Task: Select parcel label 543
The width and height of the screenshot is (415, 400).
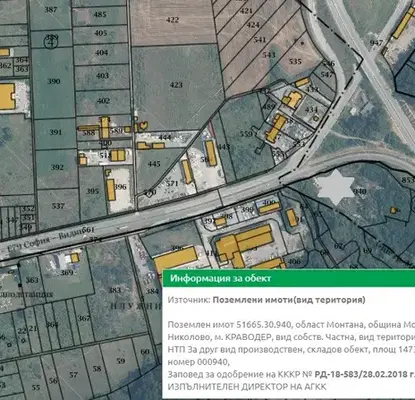Action: [269, 54]
